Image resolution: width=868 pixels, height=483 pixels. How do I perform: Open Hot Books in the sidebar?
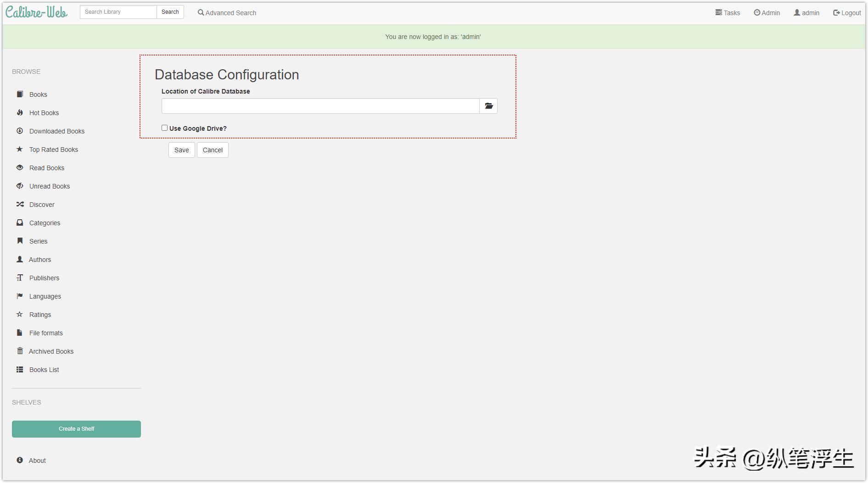(44, 113)
